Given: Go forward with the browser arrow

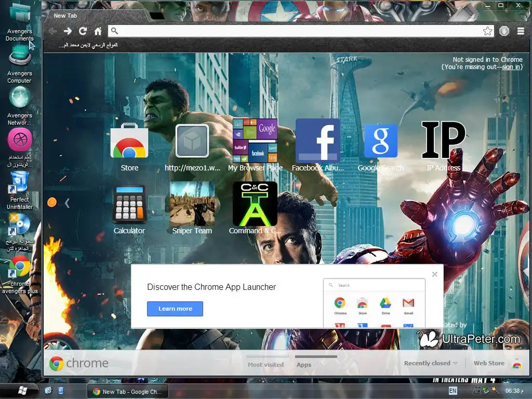Looking at the screenshot, I should pos(68,31).
